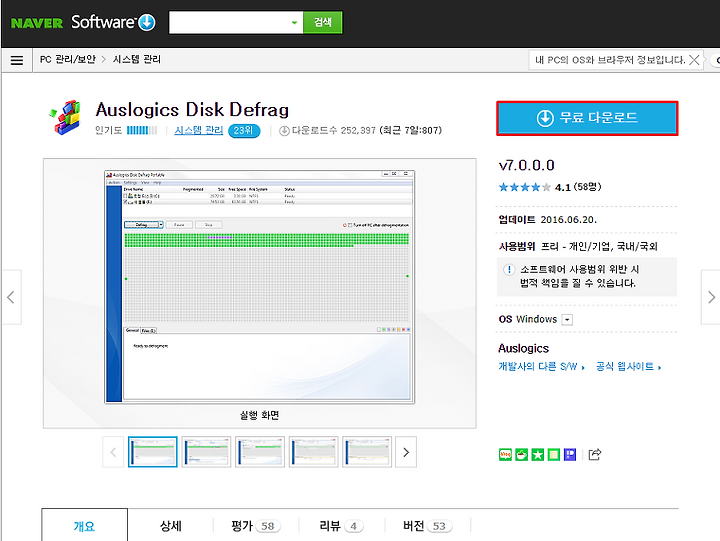The height and width of the screenshot is (541, 720).
Task: Select the second screenshot thumbnail
Action: (x=206, y=452)
